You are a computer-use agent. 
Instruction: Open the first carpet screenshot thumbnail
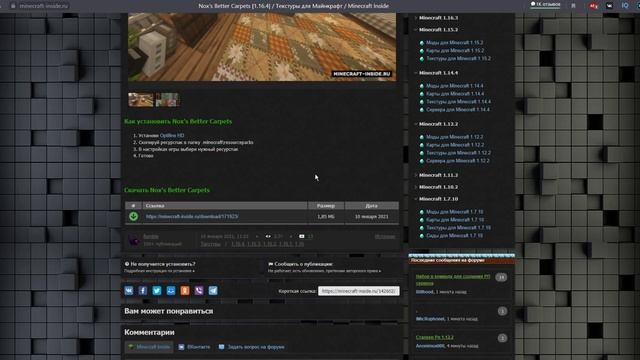coord(141,100)
